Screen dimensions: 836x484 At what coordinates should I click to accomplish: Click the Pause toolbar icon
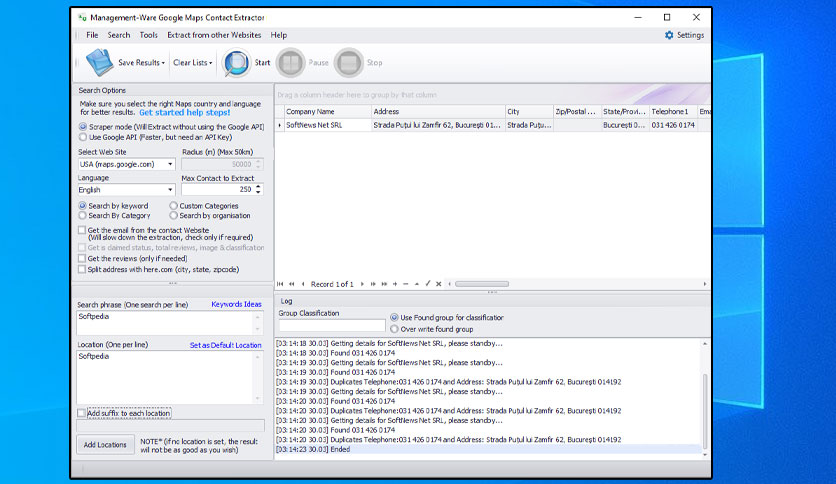291,63
